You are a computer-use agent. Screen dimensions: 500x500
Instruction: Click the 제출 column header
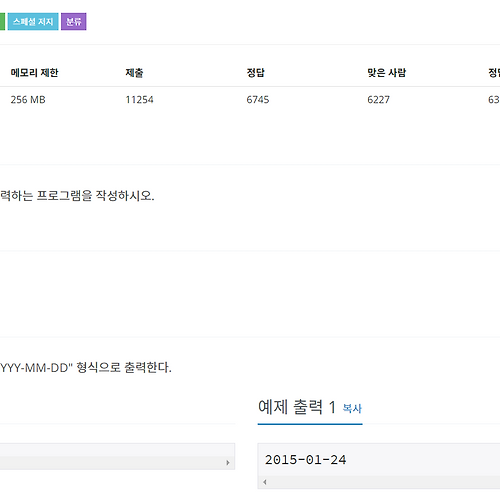[134, 73]
